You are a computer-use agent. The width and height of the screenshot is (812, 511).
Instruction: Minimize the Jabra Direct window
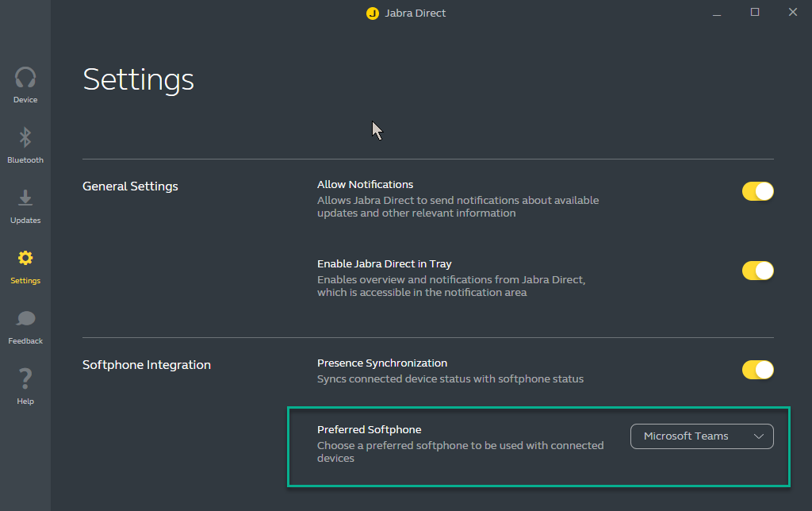point(717,13)
